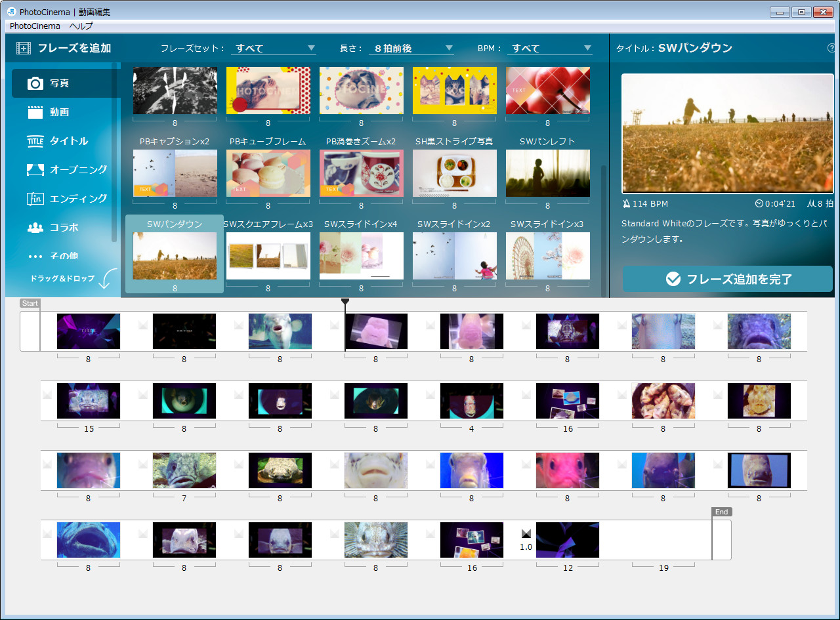Select the SWスライドインx3 phrase thumbnail
Image resolution: width=840 pixels, height=620 pixels.
[x=547, y=256]
